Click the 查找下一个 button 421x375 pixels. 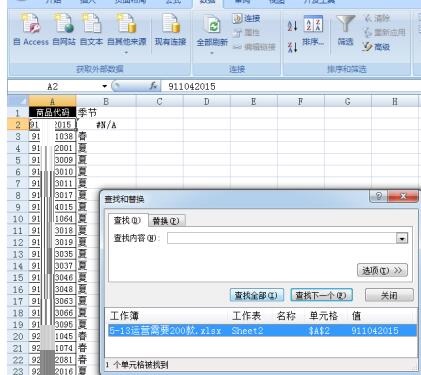point(321,295)
